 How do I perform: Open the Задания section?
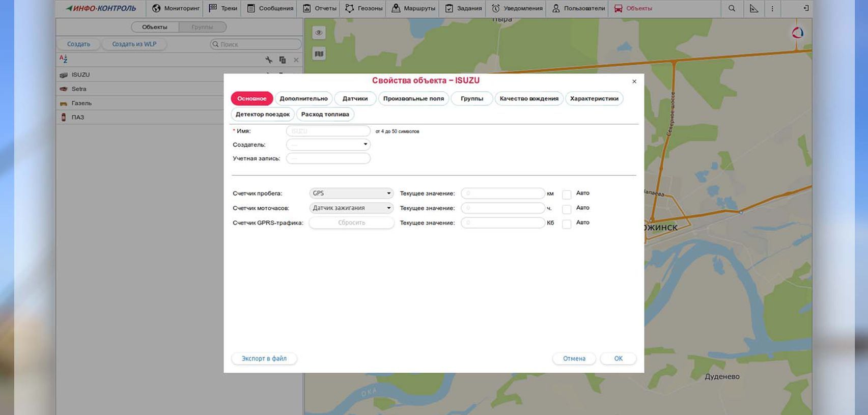click(x=463, y=8)
